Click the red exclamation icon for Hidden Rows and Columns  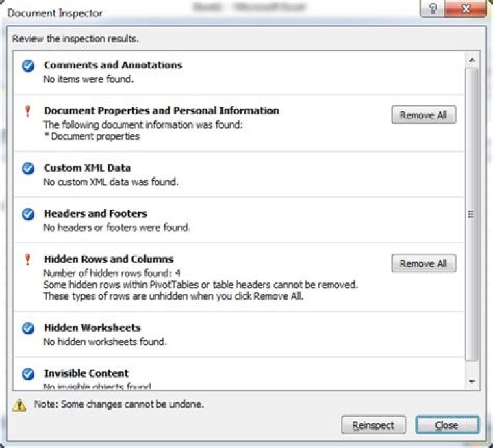[27, 259]
